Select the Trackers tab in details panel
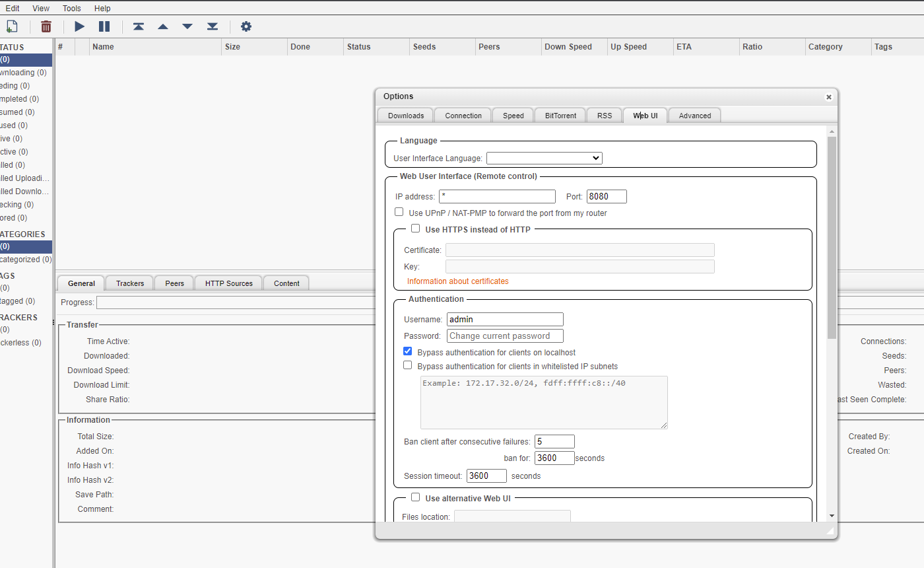924x568 pixels. [130, 283]
